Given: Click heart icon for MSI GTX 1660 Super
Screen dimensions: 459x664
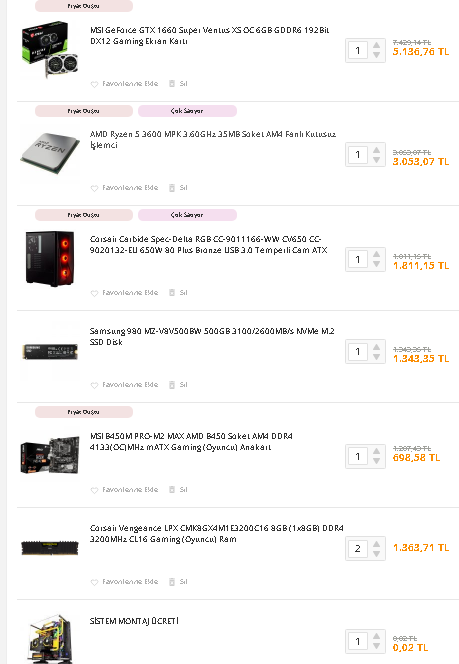Looking at the screenshot, I should pyautogui.click(x=94, y=84).
